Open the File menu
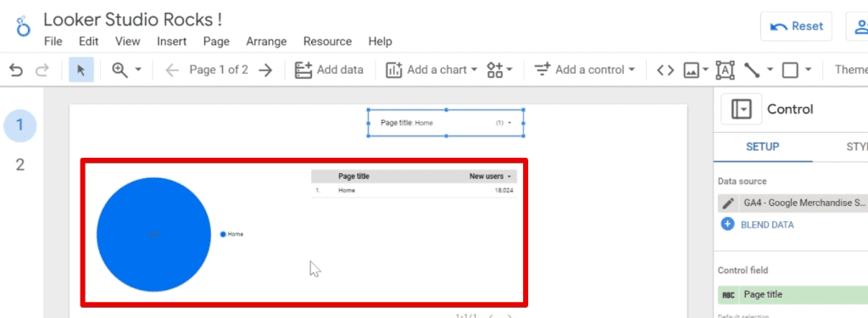This screenshot has width=868, height=318. click(53, 42)
